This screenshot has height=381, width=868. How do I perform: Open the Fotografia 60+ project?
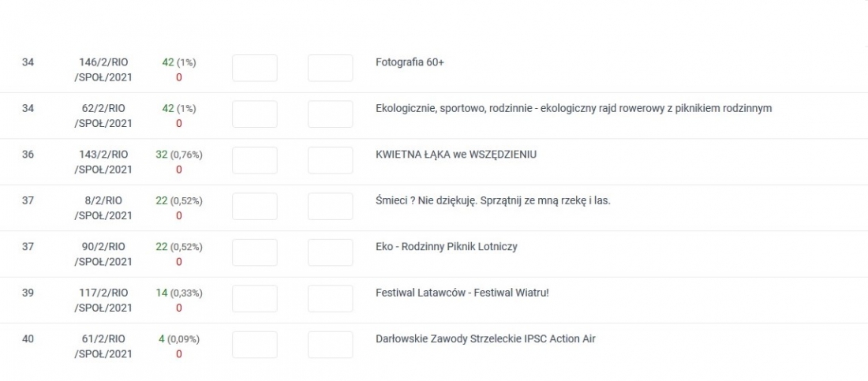[x=410, y=62]
